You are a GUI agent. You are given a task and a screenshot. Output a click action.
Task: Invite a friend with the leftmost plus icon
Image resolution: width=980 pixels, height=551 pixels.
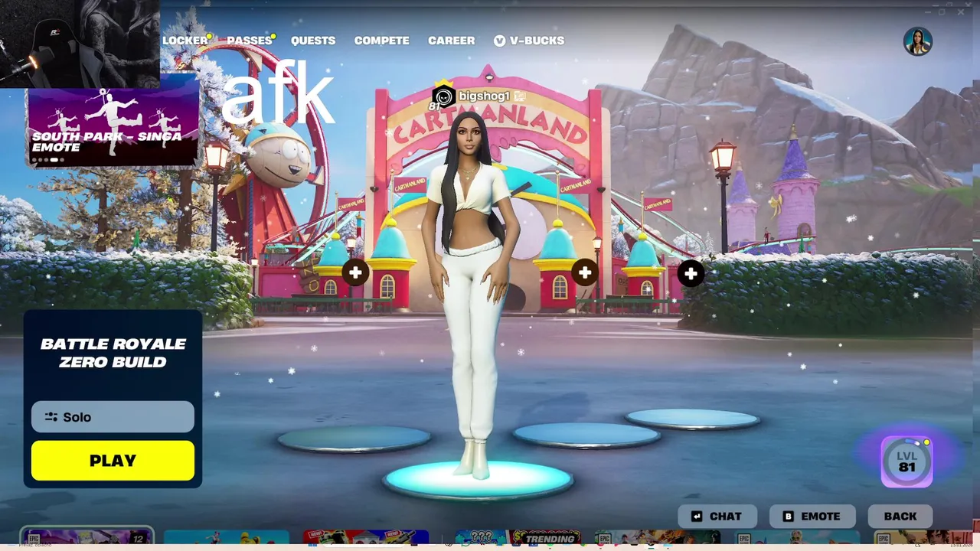pyautogui.click(x=355, y=273)
